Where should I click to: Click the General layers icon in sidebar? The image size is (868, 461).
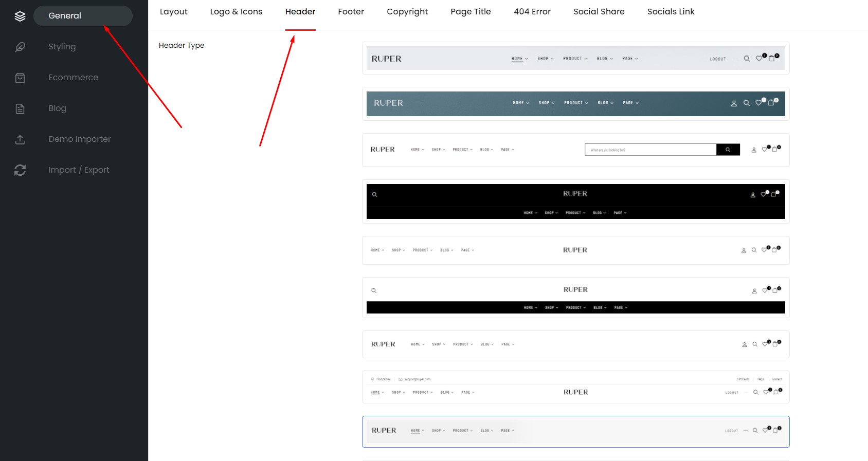click(x=20, y=16)
